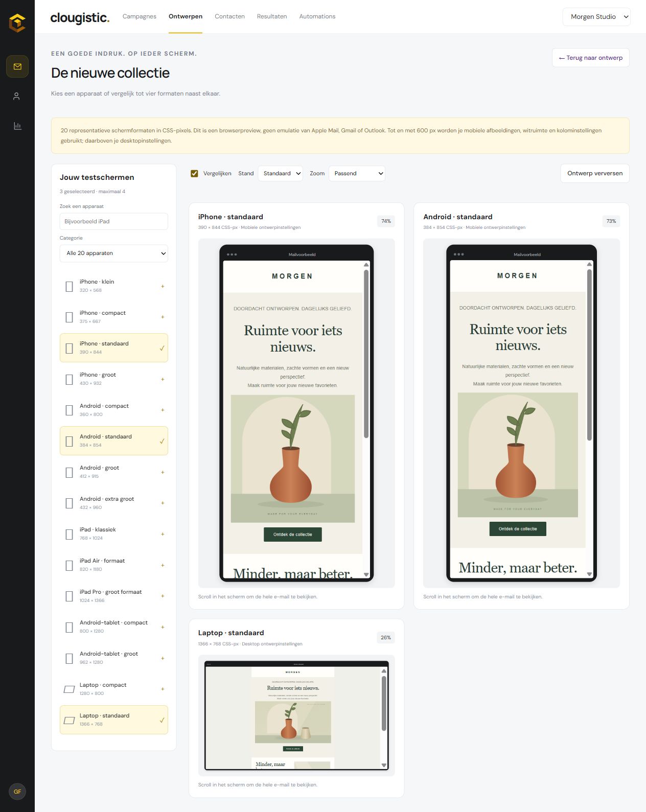Click the Ontwerp verversen button
Image resolution: width=646 pixels, height=812 pixels.
[x=595, y=173]
